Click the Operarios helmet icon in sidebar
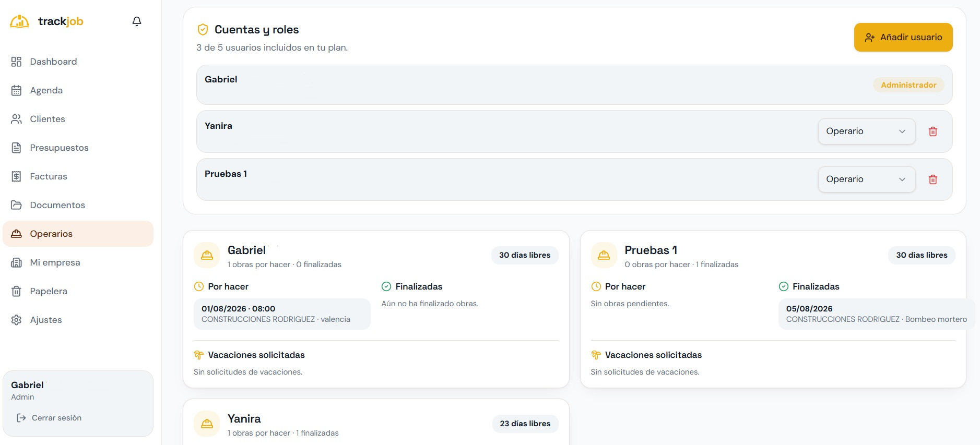This screenshot has width=980, height=445. click(16, 234)
